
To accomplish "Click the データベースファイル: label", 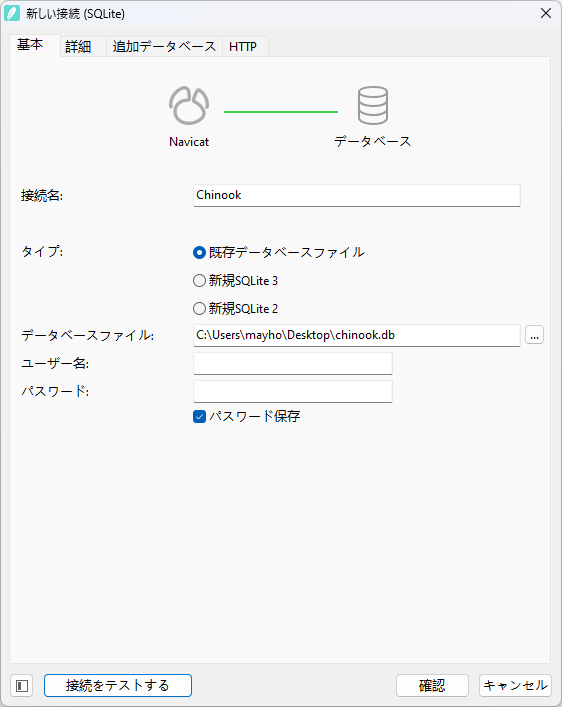I will [88, 335].
